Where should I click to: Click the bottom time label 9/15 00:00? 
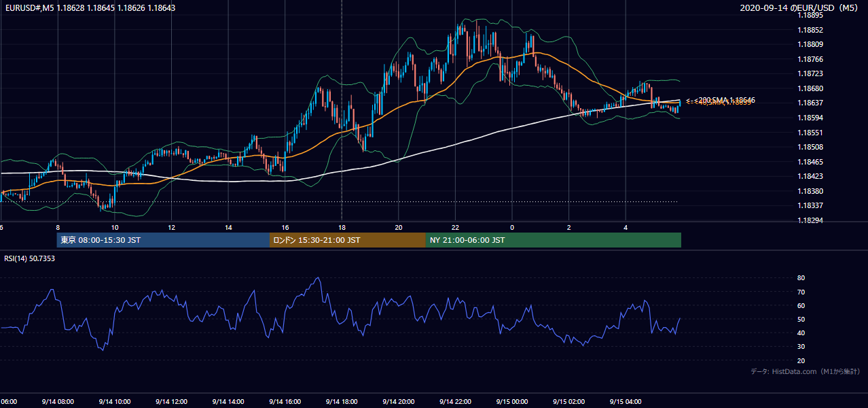(511, 402)
